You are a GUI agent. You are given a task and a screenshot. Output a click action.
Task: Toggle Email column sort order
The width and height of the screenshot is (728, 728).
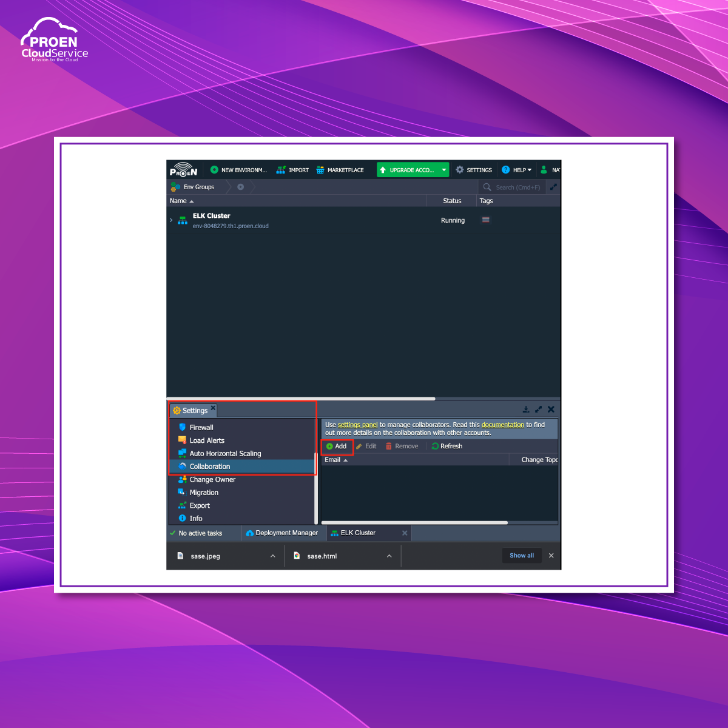(335, 459)
